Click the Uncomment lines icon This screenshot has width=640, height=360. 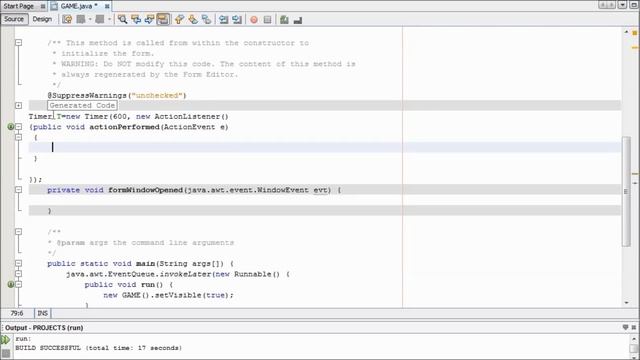pos(298,19)
